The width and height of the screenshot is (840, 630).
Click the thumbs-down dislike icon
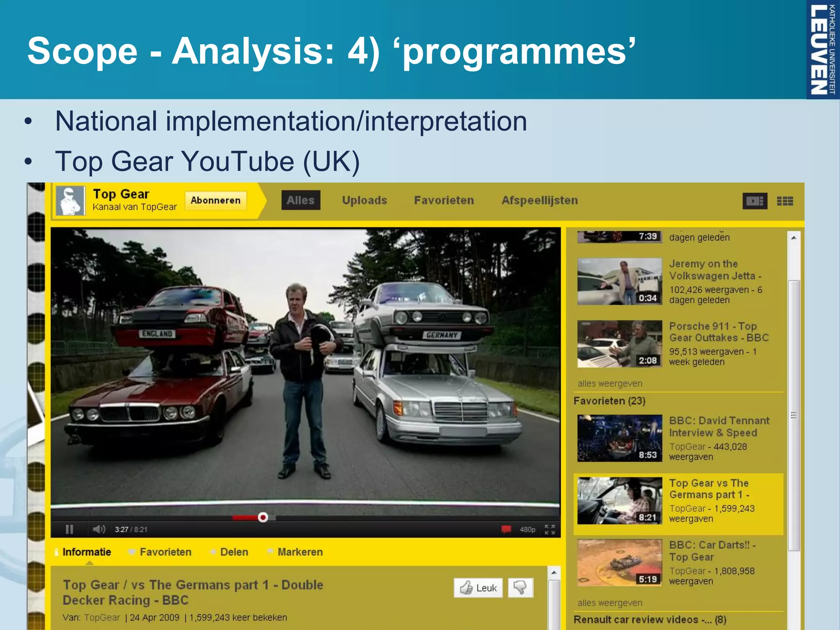pyautogui.click(x=520, y=588)
